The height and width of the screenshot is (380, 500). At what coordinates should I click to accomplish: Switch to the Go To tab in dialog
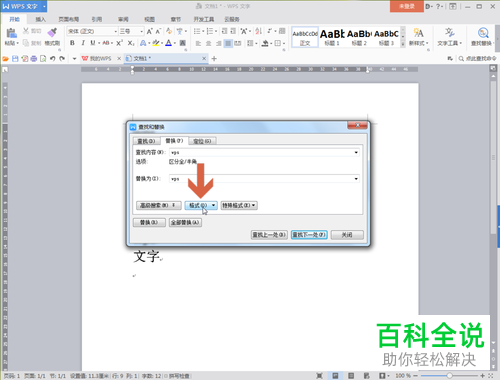click(202, 141)
